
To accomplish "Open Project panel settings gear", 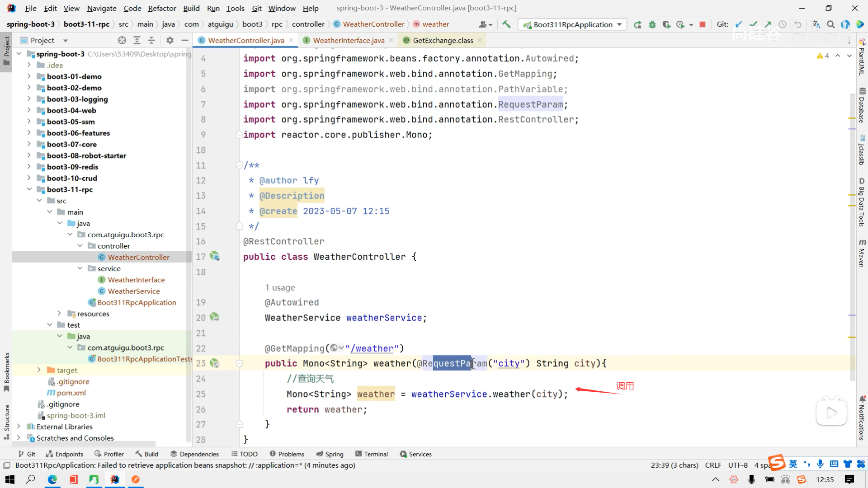I will (170, 40).
